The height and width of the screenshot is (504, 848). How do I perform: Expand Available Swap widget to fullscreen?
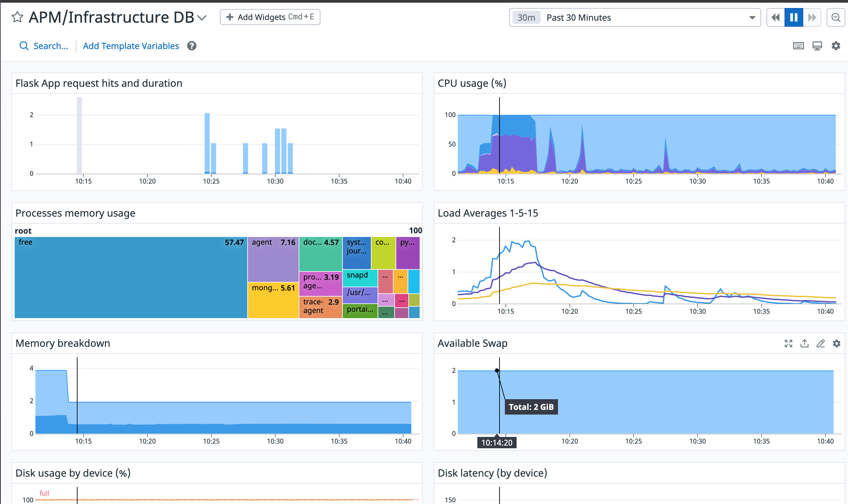pyautogui.click(x=789, y=343)
